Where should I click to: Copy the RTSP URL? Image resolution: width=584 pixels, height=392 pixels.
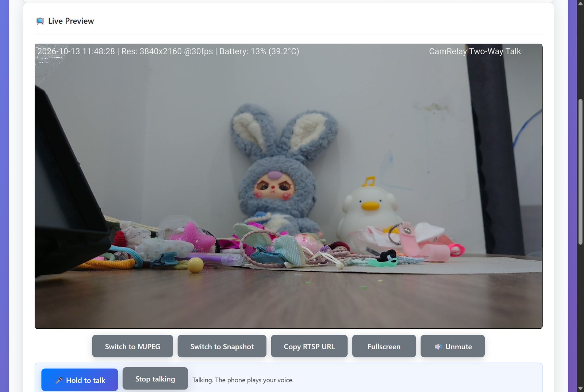[309, 346]
